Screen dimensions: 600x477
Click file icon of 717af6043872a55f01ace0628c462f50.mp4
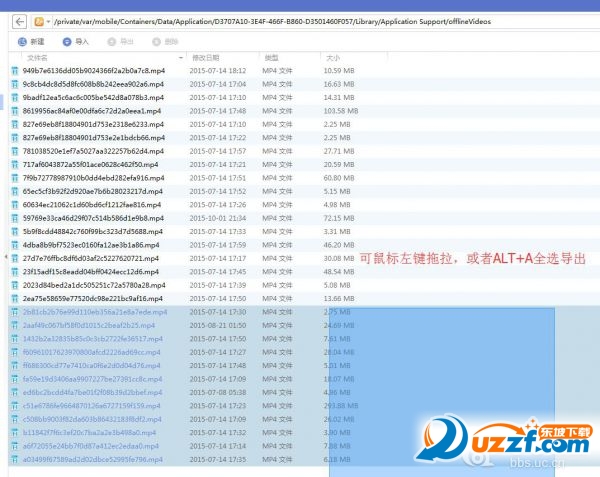[15, 164]
